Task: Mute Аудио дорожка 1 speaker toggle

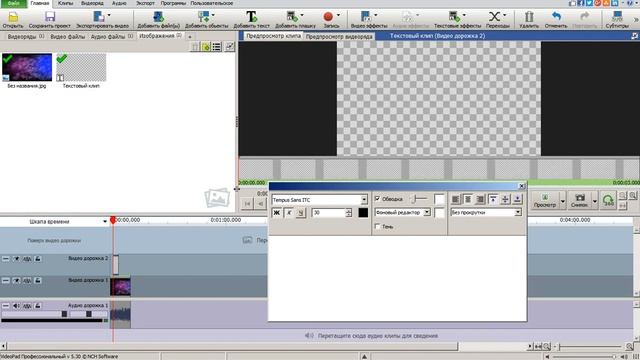Action: tap(16, 305)
